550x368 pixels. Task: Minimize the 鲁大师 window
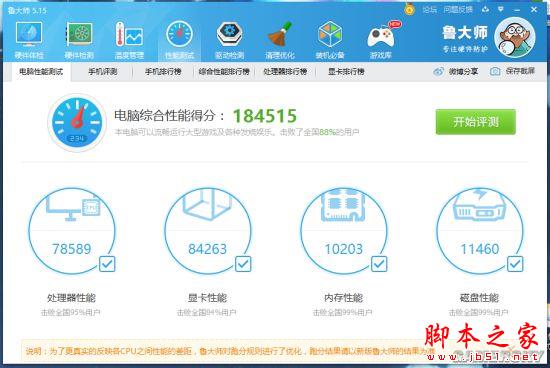click(x=517, y=10)
